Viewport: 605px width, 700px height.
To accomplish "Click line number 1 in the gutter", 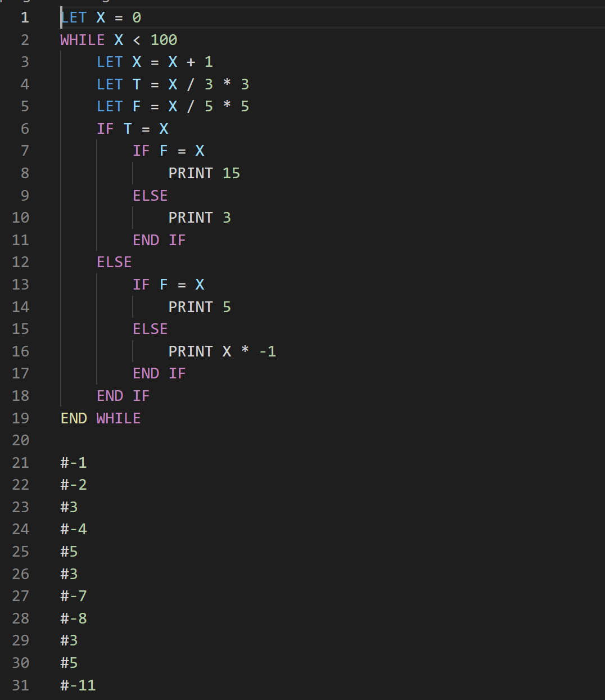I will (25, 17).
